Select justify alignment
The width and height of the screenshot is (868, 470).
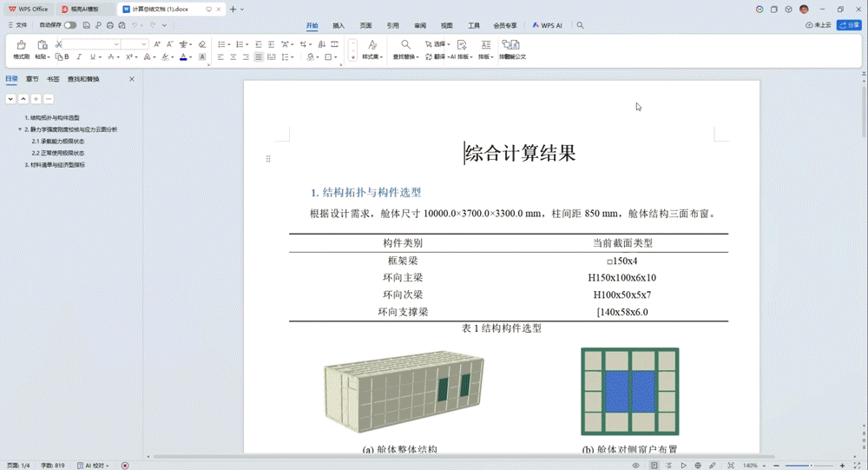click(259, 56)
